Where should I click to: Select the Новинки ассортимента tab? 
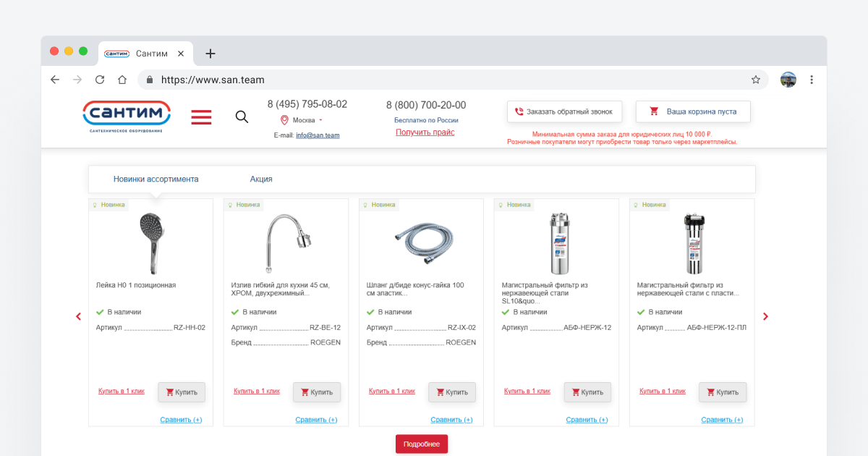click(x=156, y=179)
